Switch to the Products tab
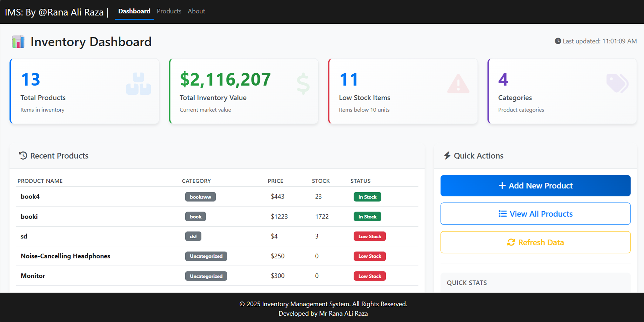This screenshot has width=644, height=322. pos(169,11)
